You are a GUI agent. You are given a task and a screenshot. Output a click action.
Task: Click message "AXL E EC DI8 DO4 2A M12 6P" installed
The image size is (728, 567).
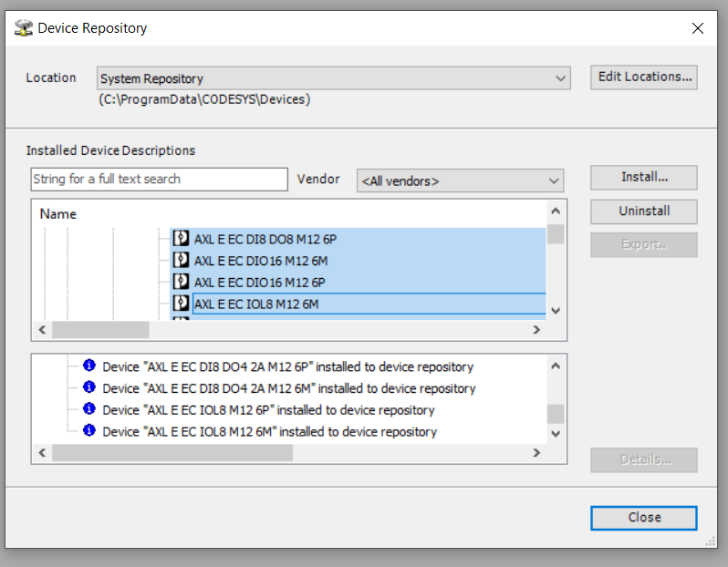pos(288,366)
